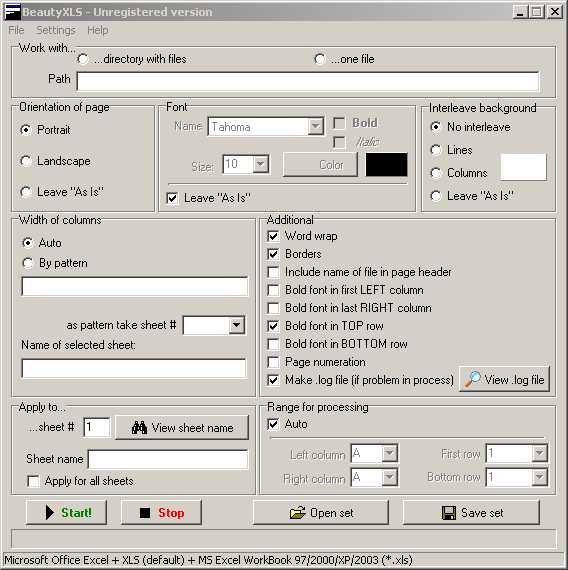
Task: Click inside the Path input field
Action: click(308, 81)
